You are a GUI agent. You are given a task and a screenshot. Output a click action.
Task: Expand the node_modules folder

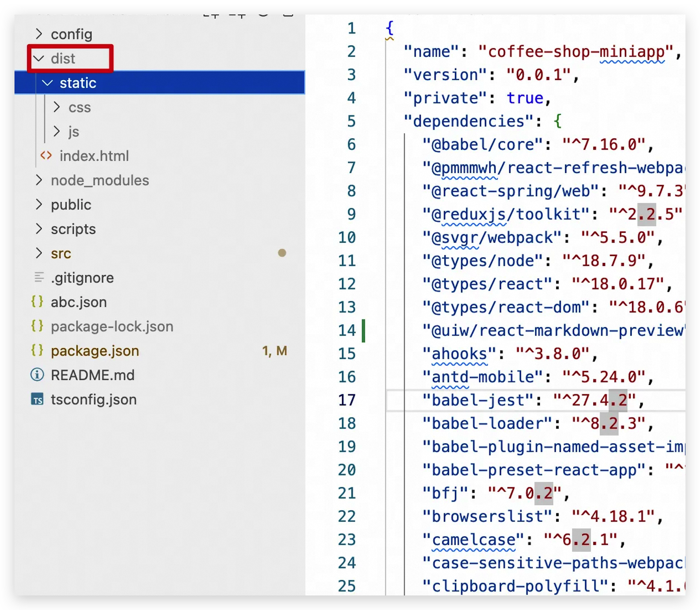point(39,180)
